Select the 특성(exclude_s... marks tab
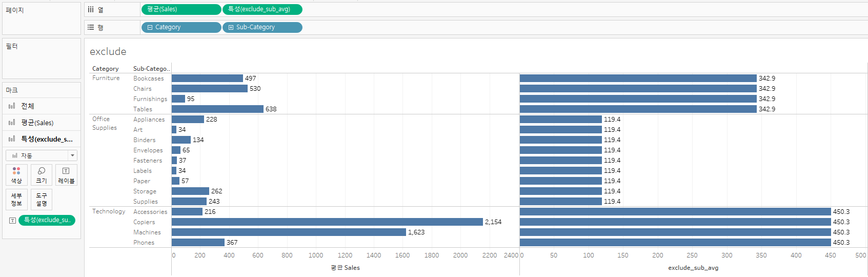This screenshot has width=868, height=277. [x=42, y=139]
